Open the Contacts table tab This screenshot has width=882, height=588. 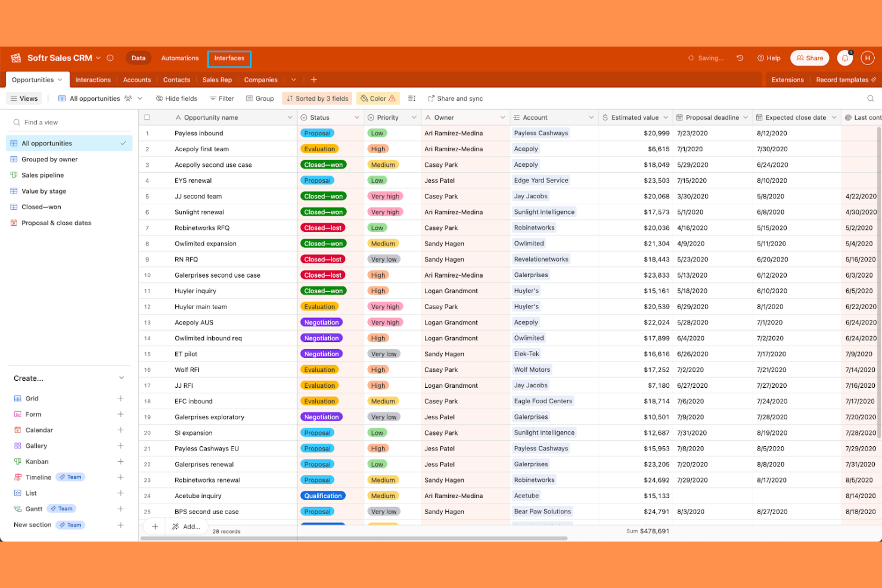tap(177, 80)
